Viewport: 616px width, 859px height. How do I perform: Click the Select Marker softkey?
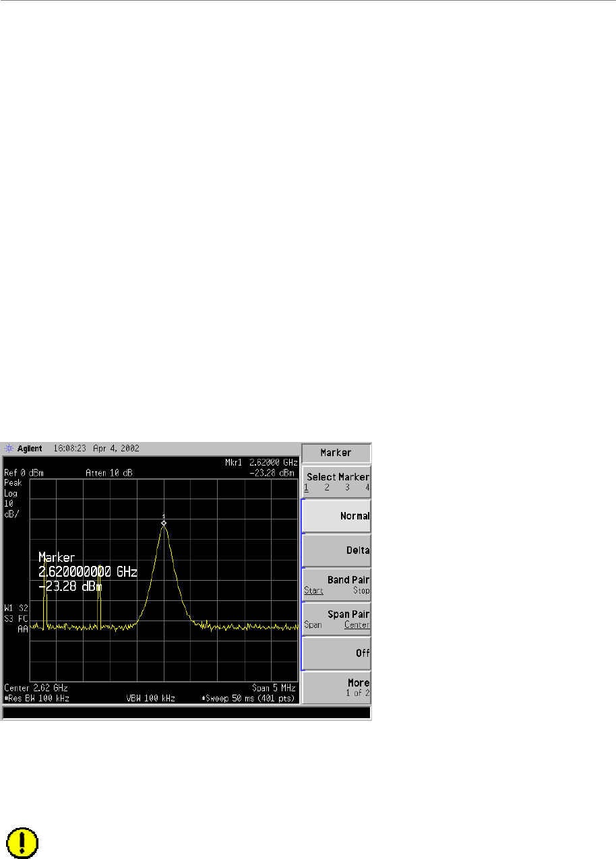click(336, 482)
